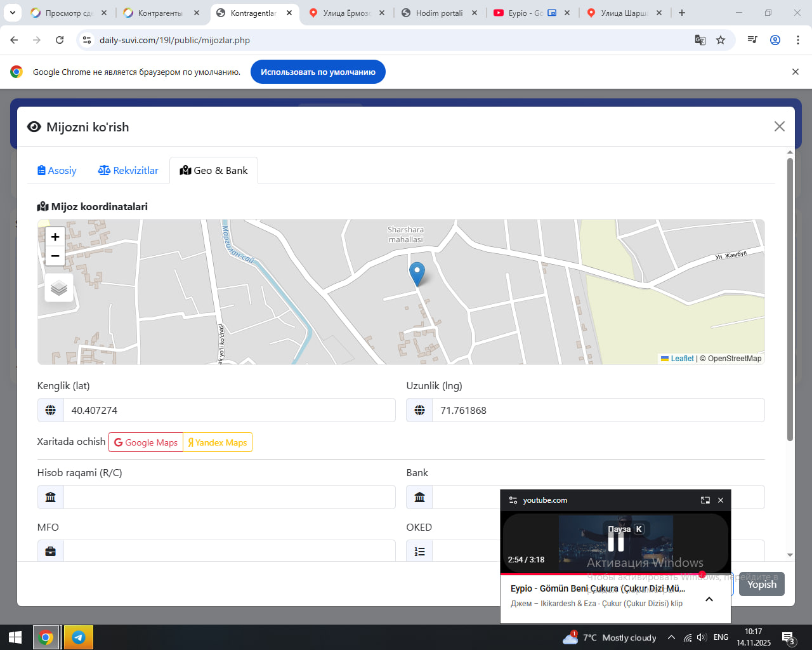The height and width of the screenshot is (650, 812).
Task: Set Chrome as default browser button
Action: (318, 72)
